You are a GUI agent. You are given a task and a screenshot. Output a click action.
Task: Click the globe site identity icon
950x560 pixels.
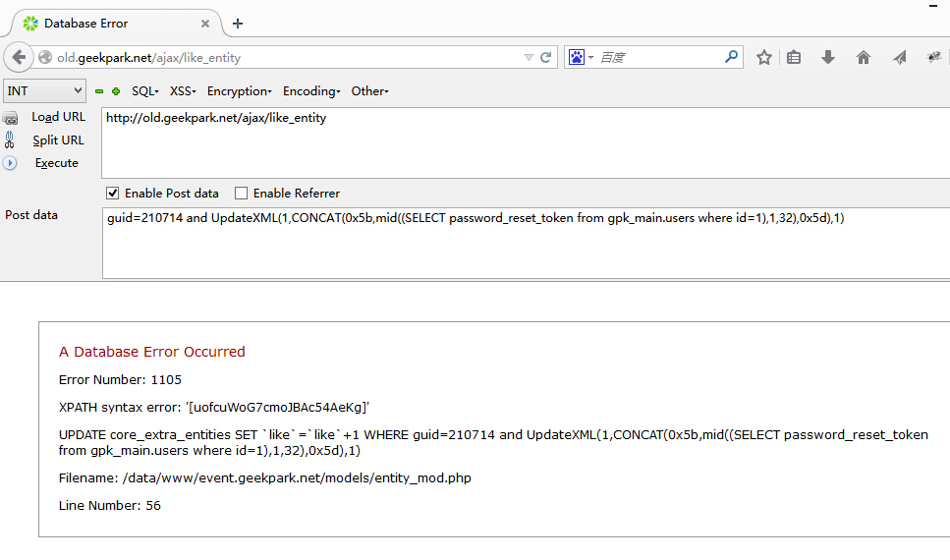pos(45,58)
